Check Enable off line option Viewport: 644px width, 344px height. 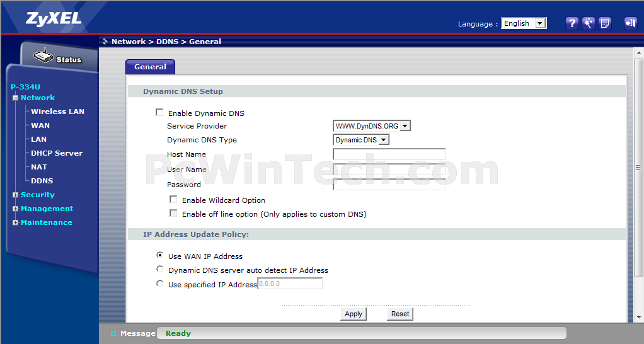click(173, 214)
